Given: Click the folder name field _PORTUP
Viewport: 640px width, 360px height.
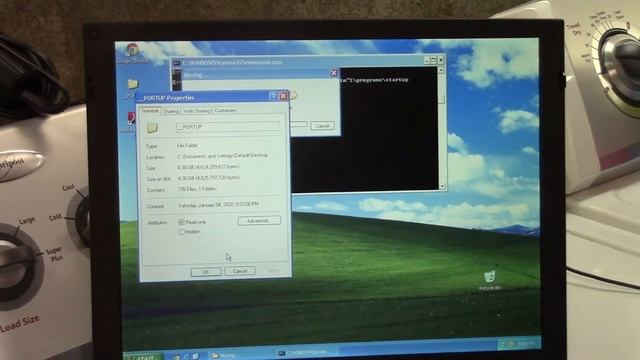Looking at the screenshot, I should pos(228,127).
